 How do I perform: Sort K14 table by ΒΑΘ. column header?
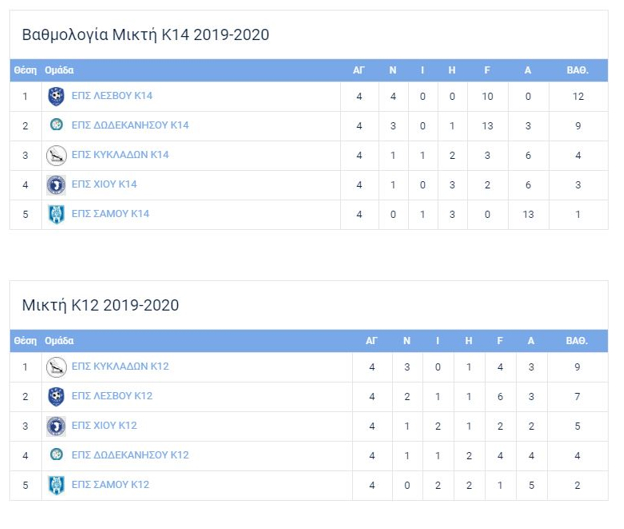click(x=576, y=71)
